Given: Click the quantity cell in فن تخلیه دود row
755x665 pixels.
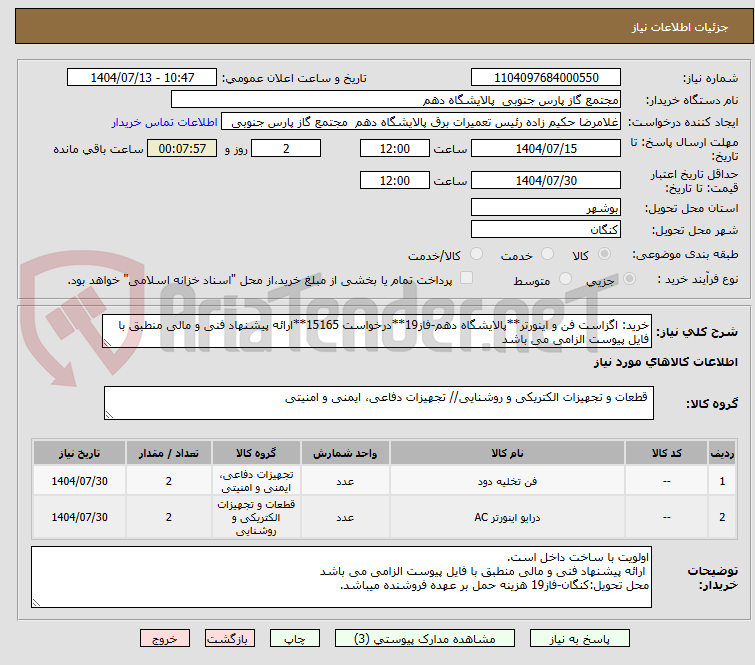Looking at the screenshot, I should click(x=169, y=481).
